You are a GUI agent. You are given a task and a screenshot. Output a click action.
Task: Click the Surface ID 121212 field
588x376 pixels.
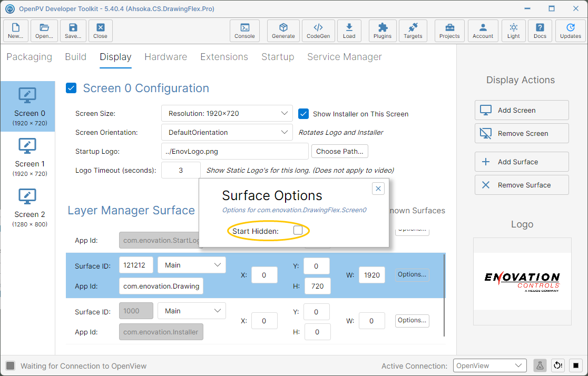136,265
